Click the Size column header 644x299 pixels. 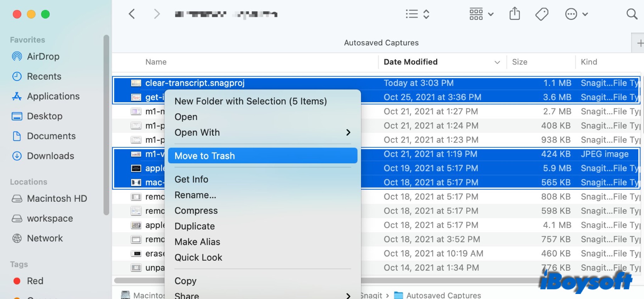[519, 62]
